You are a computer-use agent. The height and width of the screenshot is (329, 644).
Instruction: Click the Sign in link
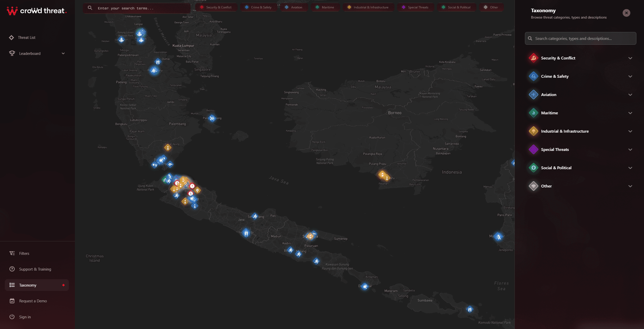(x=37, y=317)
